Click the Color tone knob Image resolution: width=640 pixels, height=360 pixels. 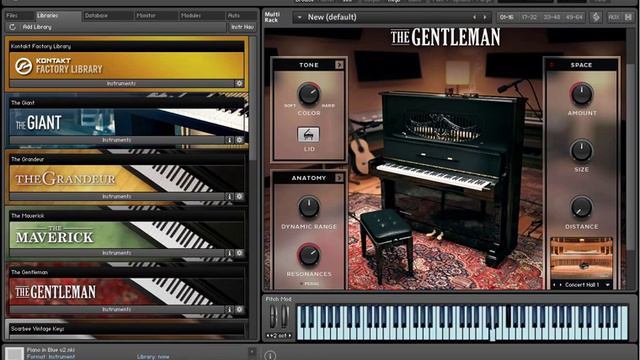pos(309,93)
